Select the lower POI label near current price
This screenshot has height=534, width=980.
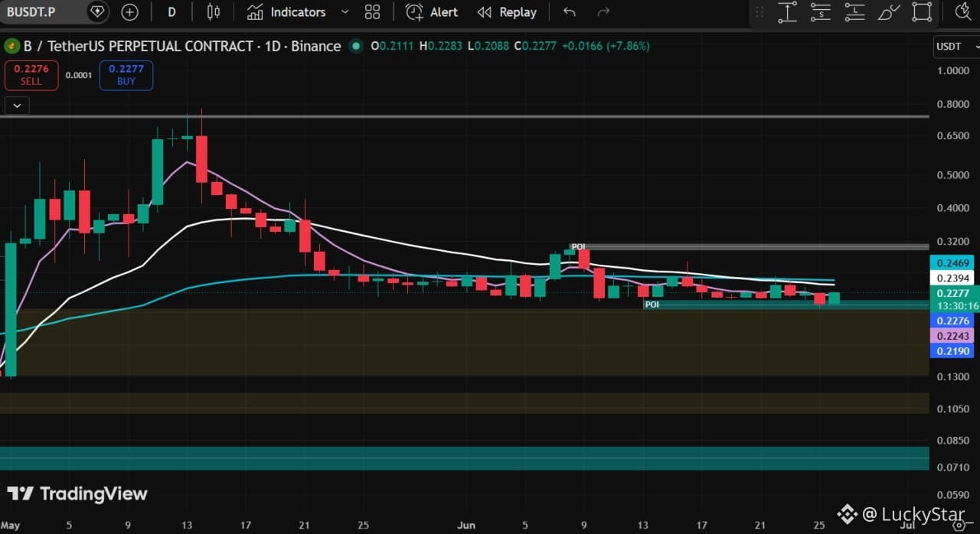pos(652,304)
